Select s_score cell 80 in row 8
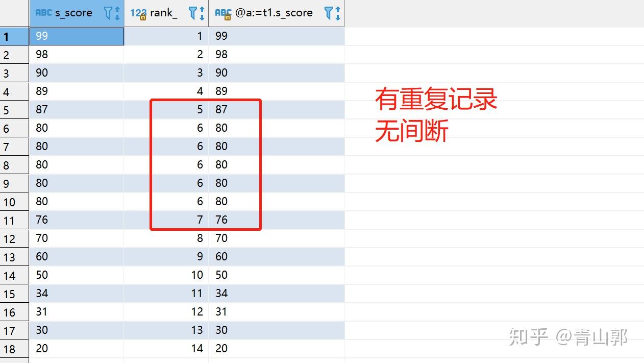This screenshot has height=363, width=644. (x=77, y=165)
